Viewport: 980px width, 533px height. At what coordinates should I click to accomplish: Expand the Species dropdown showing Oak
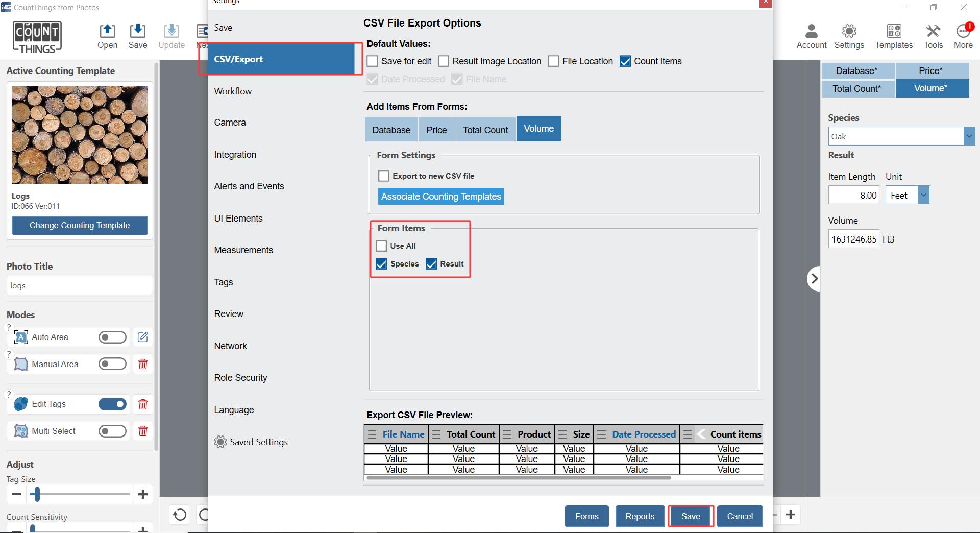pos(969,136)
